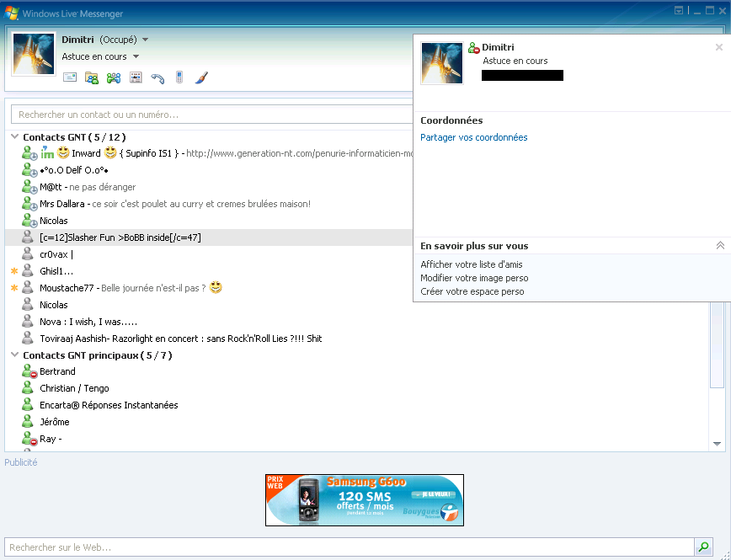Select the Slasher Fun contact row
Viewport: 731px width, 560px height.
[209, 237]
